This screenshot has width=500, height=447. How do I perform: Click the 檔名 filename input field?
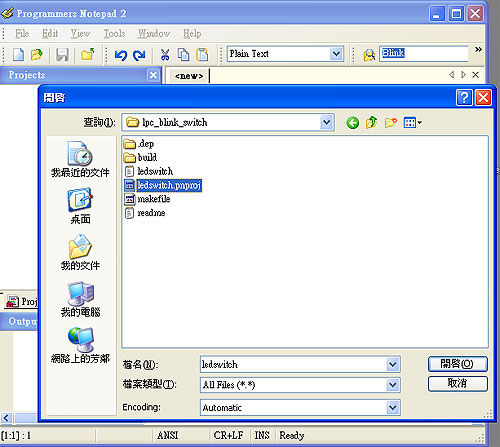294,364
